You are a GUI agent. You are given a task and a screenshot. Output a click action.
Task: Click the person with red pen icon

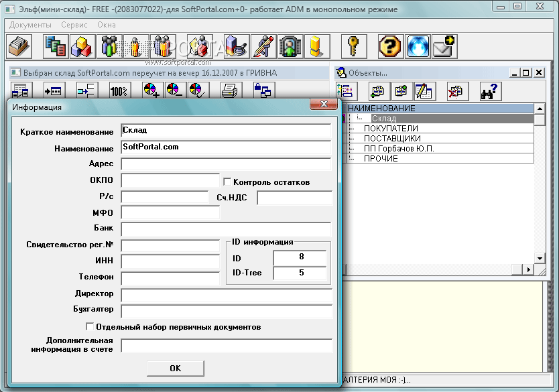[263, 47]
